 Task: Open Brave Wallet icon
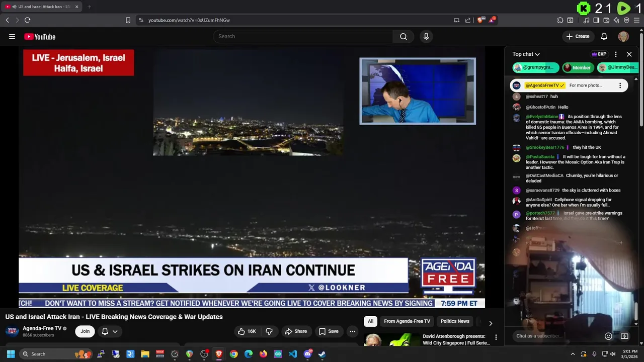606,20
